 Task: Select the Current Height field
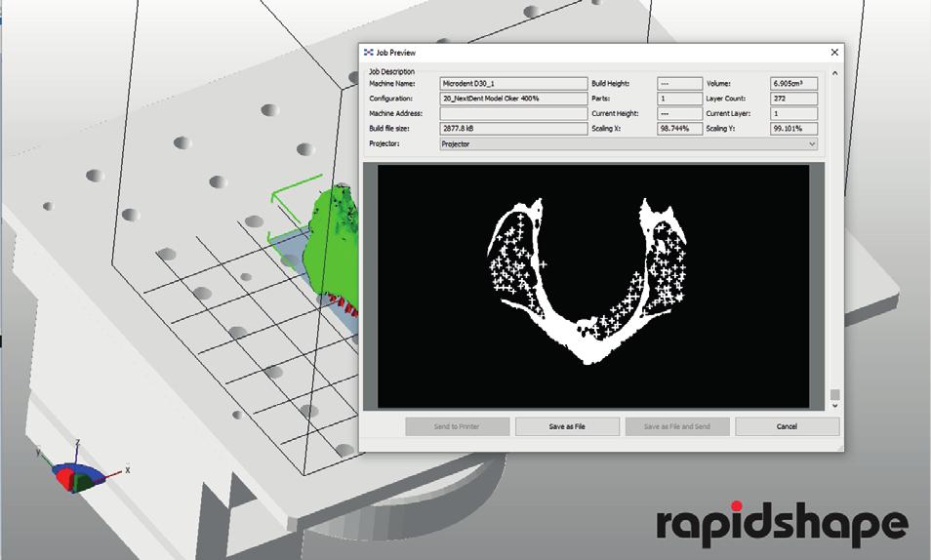click(679, 113)
